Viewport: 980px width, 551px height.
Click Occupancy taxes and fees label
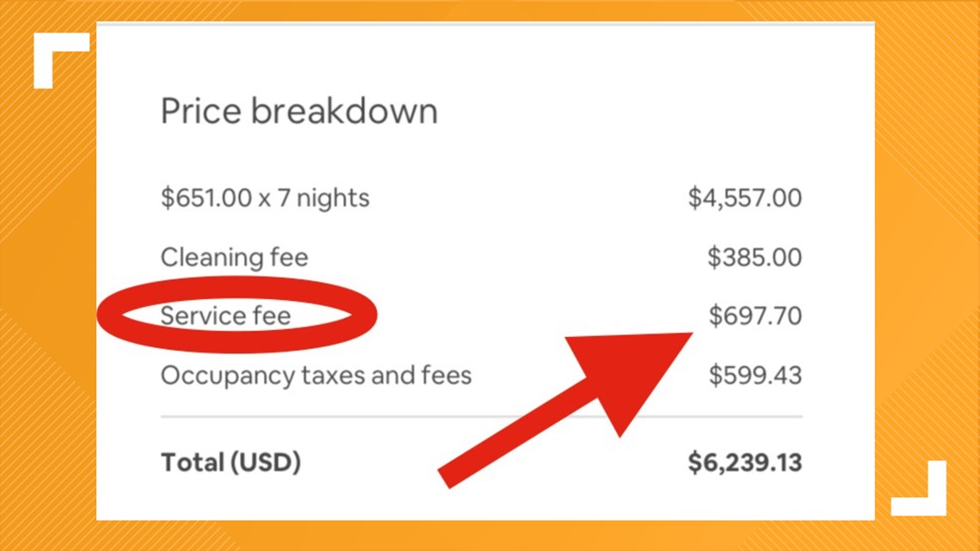[316, 376]
